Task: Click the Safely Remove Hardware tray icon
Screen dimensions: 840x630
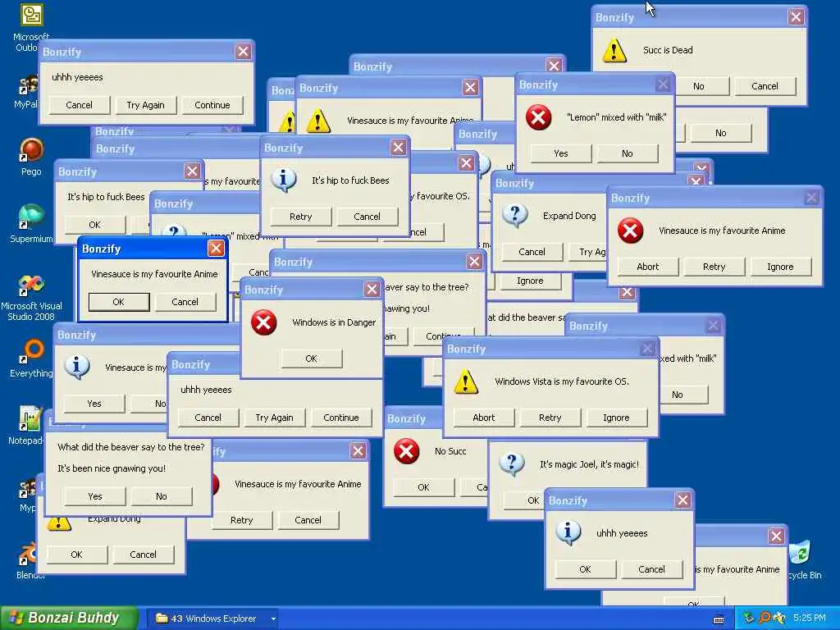Action: tap(748, 619)
